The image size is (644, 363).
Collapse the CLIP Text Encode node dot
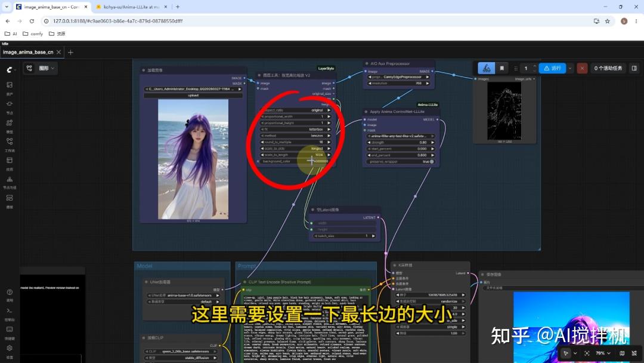pyautogui.click(x=244, y=282)
